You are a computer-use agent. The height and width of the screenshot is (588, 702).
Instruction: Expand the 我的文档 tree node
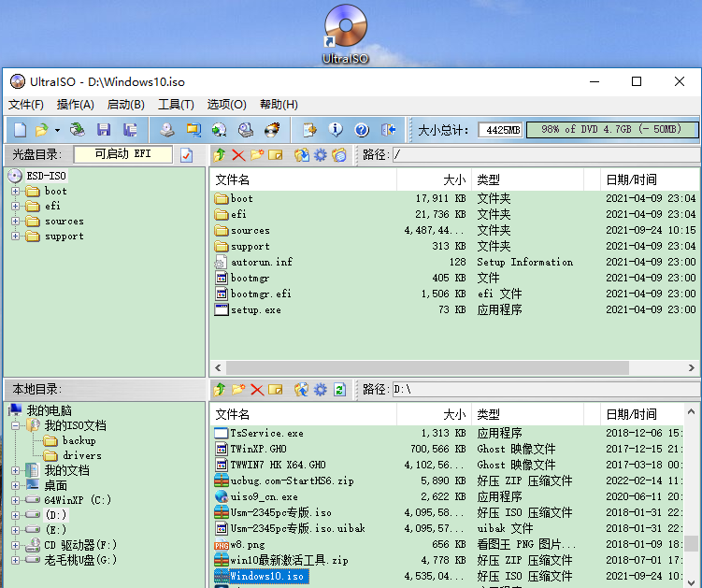pyautogui.click(x=16, y=470)
